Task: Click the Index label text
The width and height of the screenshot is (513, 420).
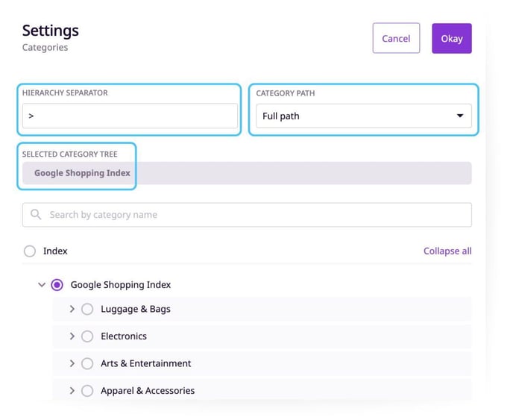Action: point(55,251)
